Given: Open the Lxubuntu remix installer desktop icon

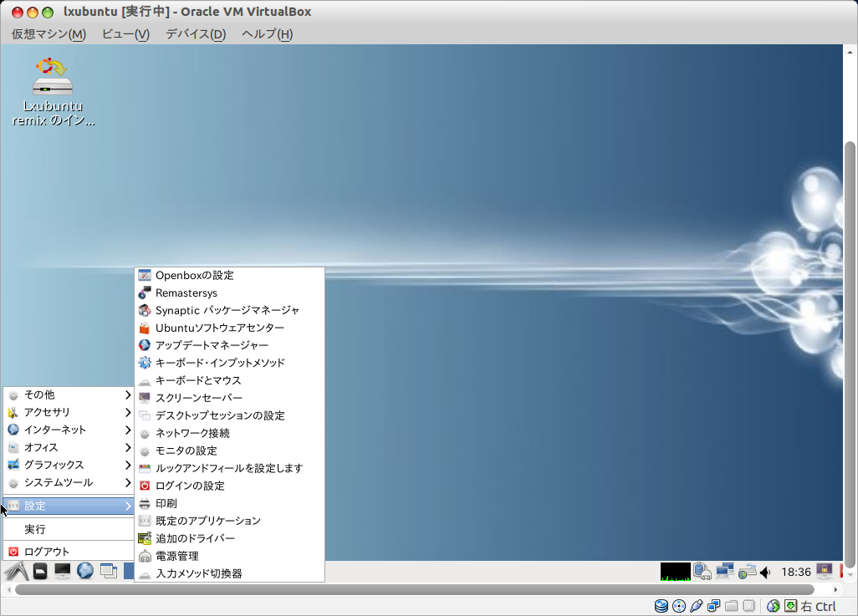Looking at the screenshot, I should pos(53,92).
